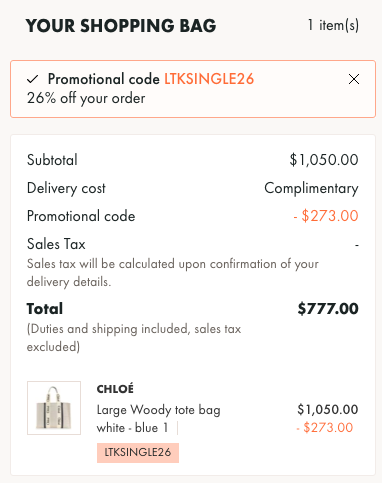Image resolution: width=382 pixels, height=483 pixels.
Task: Click the product discount - $273.00 under price
Action: [325, 427]
